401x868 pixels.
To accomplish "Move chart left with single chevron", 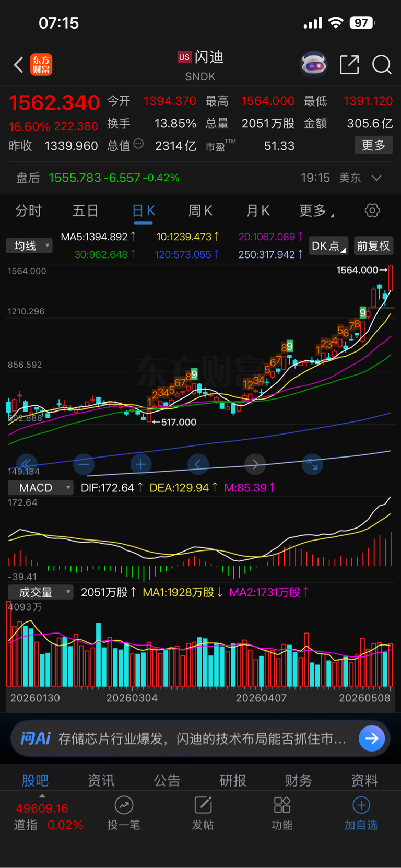I will pyautogui.click(x=198, y=463).
